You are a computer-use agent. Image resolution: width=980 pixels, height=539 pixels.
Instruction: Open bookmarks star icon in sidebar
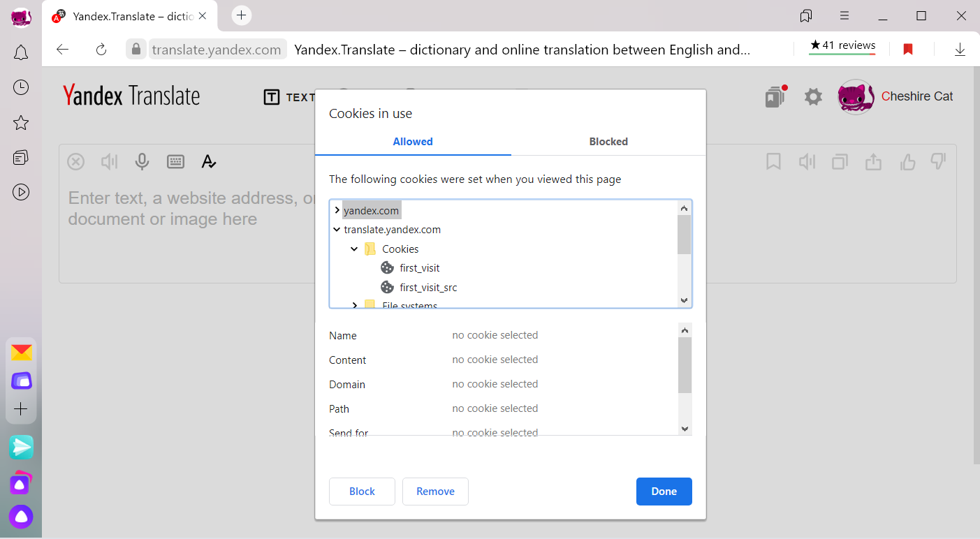[21, 123]
